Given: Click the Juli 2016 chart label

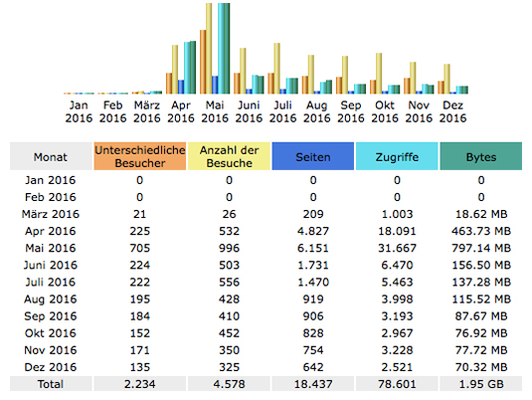Looking at the screenshot, I should click(283, 111).
